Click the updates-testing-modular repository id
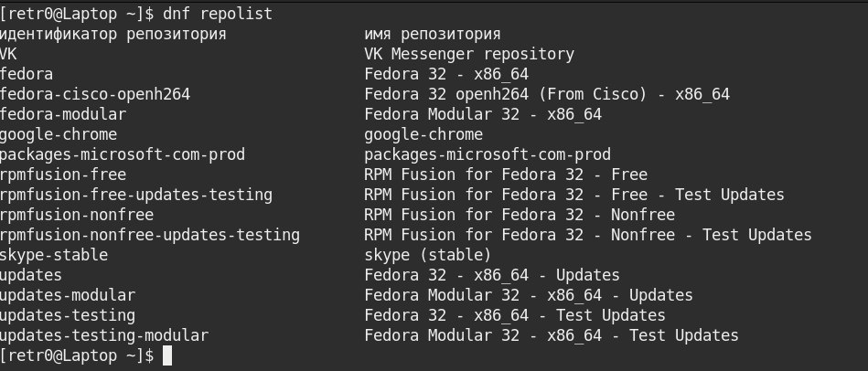 coord(104,335)
